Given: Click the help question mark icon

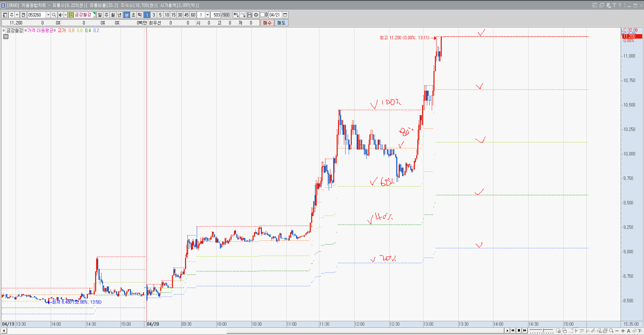Looking at the screenshot, I should 620,5.
